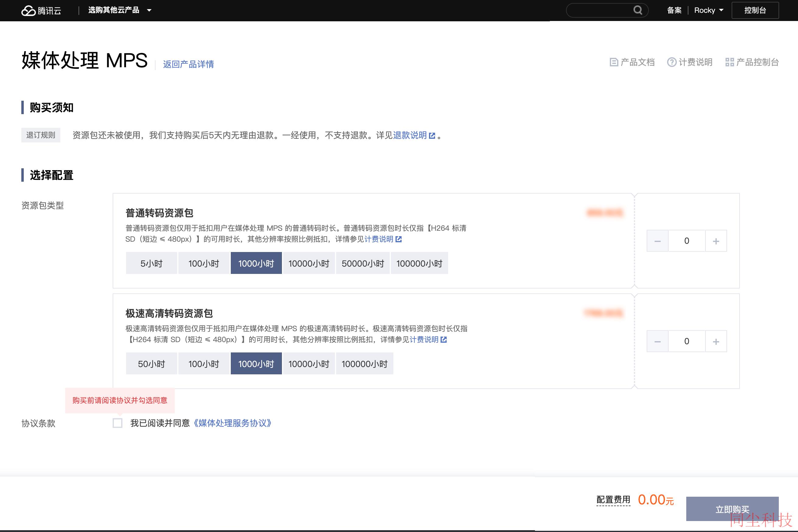Open the 《媒体处理服务协议》 link
Viewport: 798px width, 532px height.
[233, 423]
